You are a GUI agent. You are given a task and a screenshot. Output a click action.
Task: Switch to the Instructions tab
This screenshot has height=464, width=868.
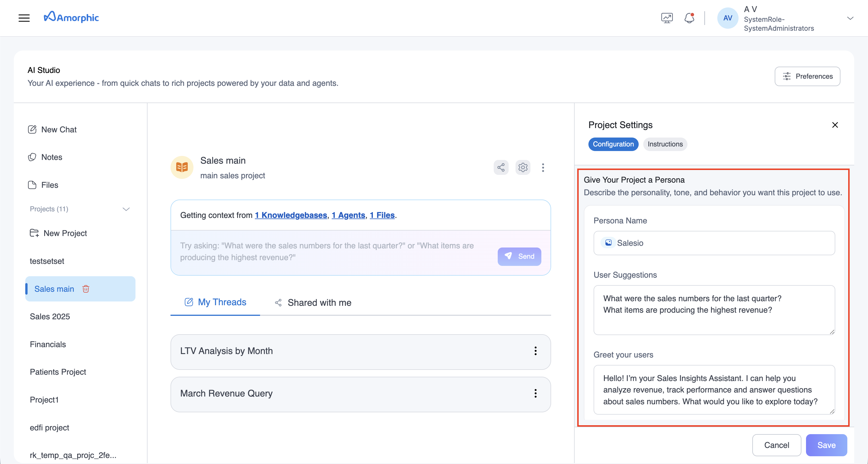[665, 144]
